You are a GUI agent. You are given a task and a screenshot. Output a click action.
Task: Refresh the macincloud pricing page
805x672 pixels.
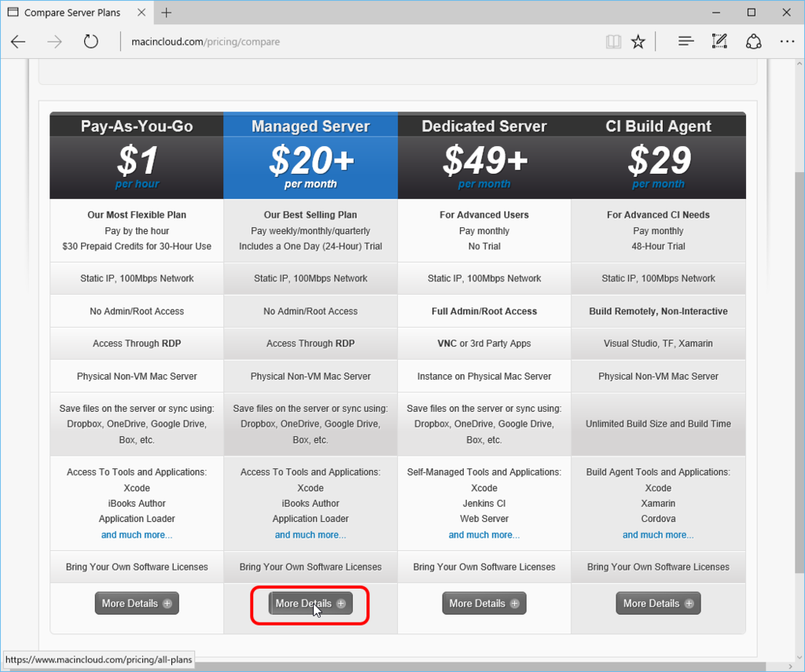click(91, 42)
